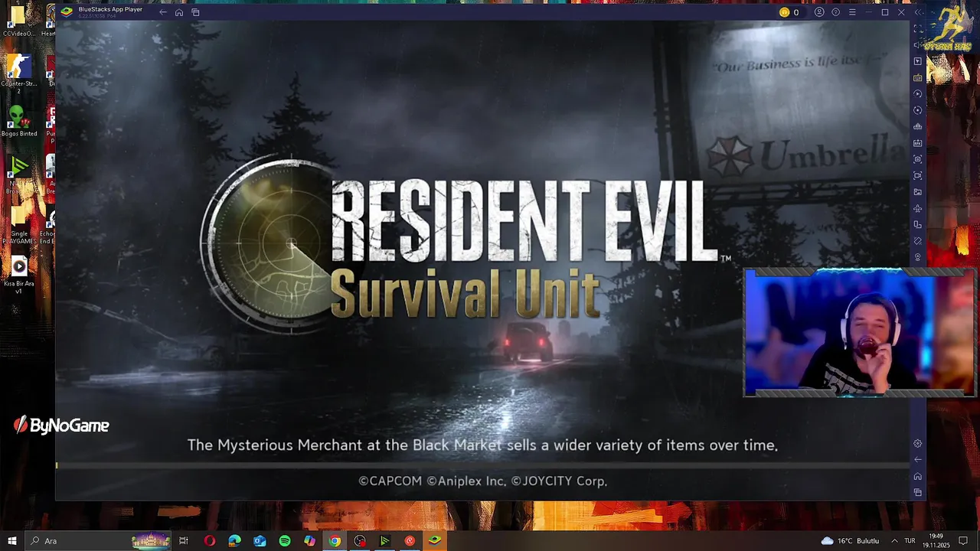Click the BlueStacks back arrow in title bar
The width and height of the screenshot is (980, 551).
coord(163,12)
